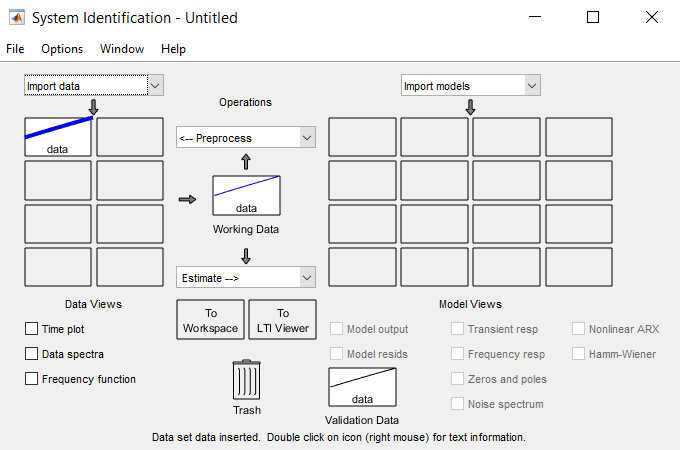The width and height of the screenshot is (680, 450).
Task: Click the Validation Data label
Action: (362, 420)
